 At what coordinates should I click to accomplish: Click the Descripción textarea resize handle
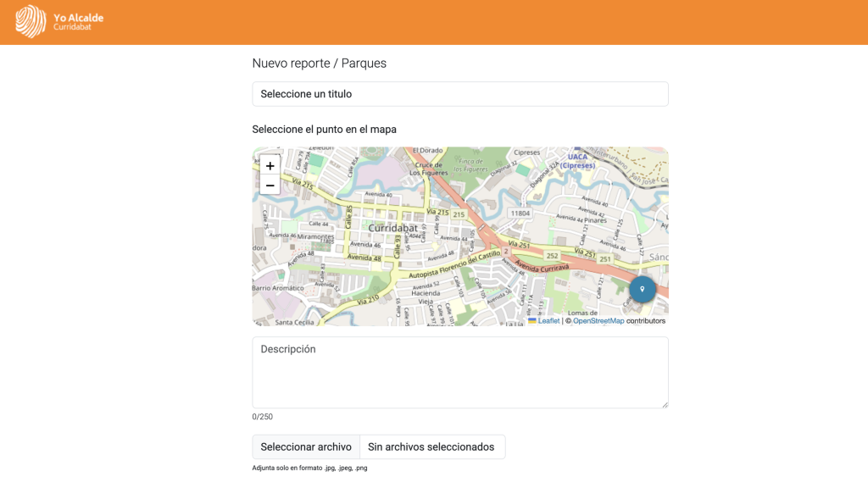[665, 404]
